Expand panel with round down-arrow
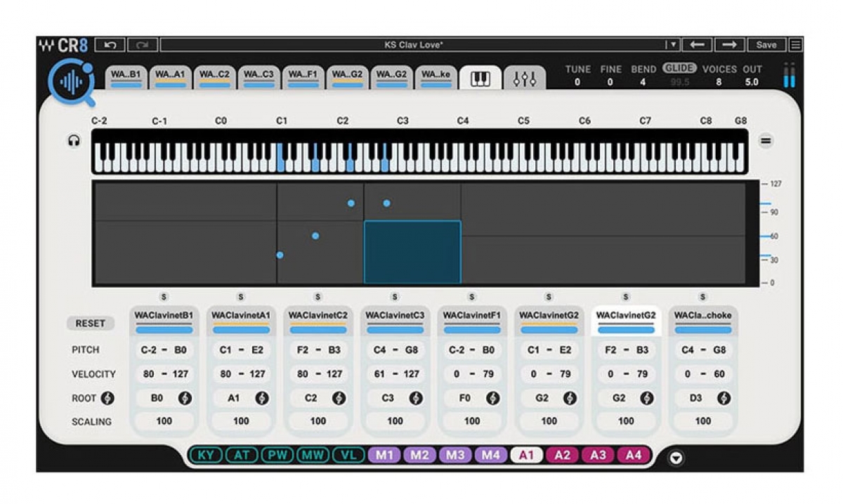This screenshot has width=843, height=504. click(677, 458)
